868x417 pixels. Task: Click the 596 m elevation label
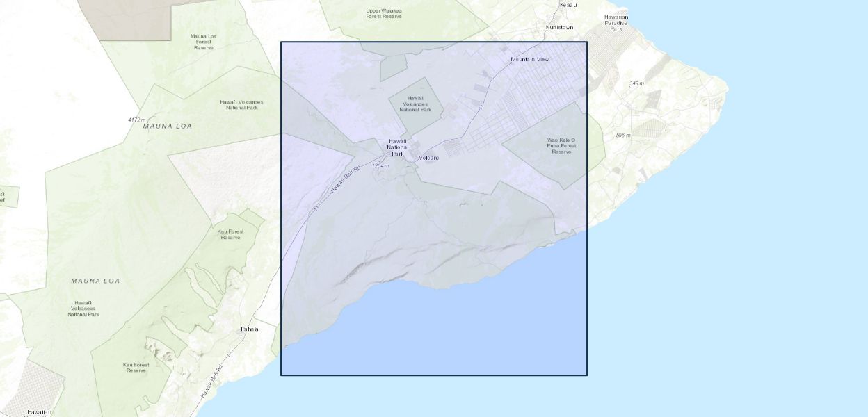pos(622,135)
